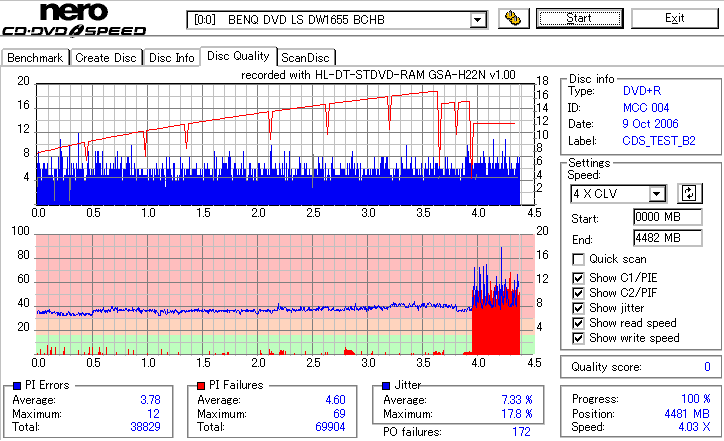
Task: Click Jitter maximum value 17.8 %
Action: pos(517,414)
